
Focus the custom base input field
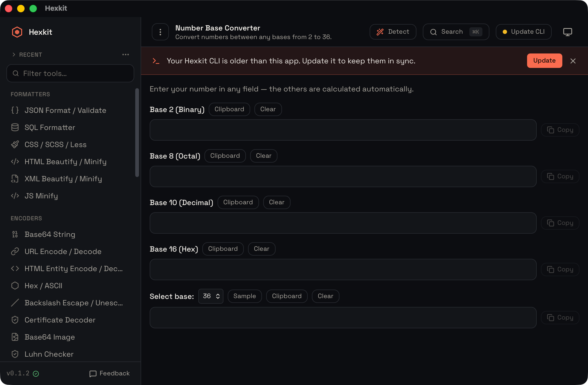343,318
